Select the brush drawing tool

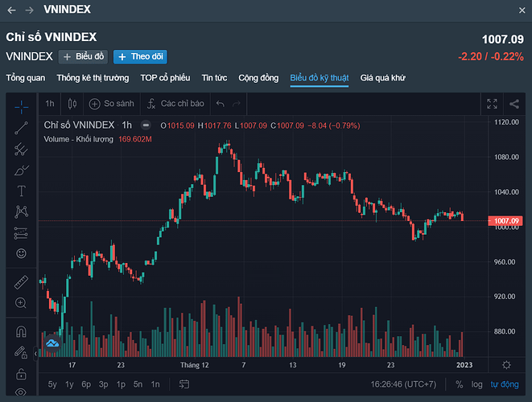pyautogui.click(x=22, y=170)
